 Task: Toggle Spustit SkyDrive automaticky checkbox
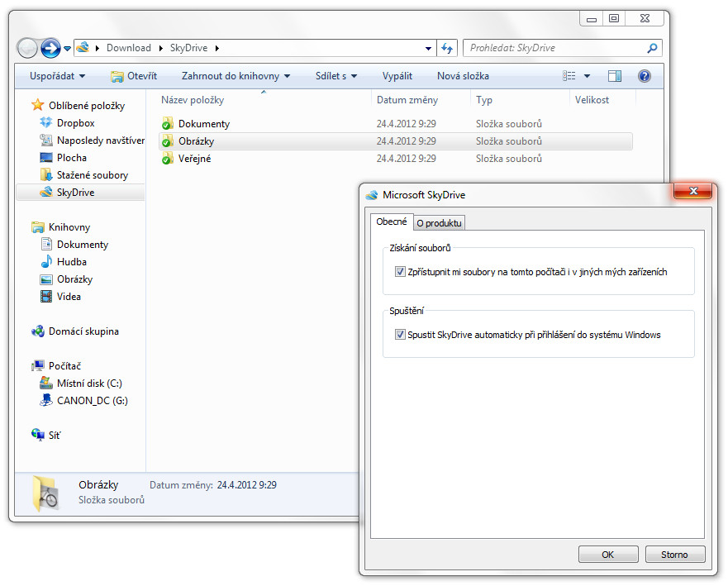pyautogui.click(x=400, y=335)
